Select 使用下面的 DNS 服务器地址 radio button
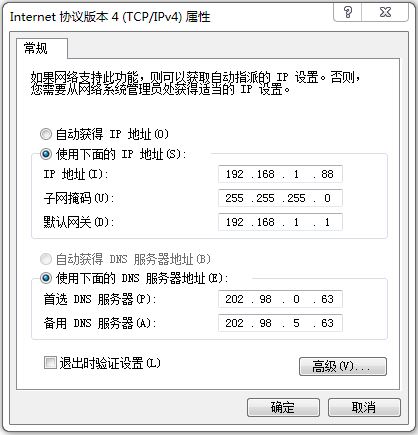The height and width of the screenshot is (435, 418). (x=46, y=278)
